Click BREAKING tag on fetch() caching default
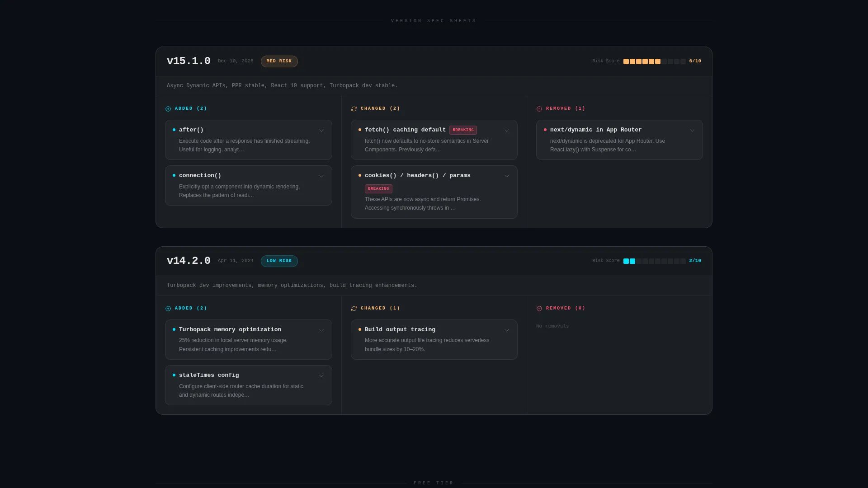Viewport: 868px width, 488px height. (x=463, y=130)
